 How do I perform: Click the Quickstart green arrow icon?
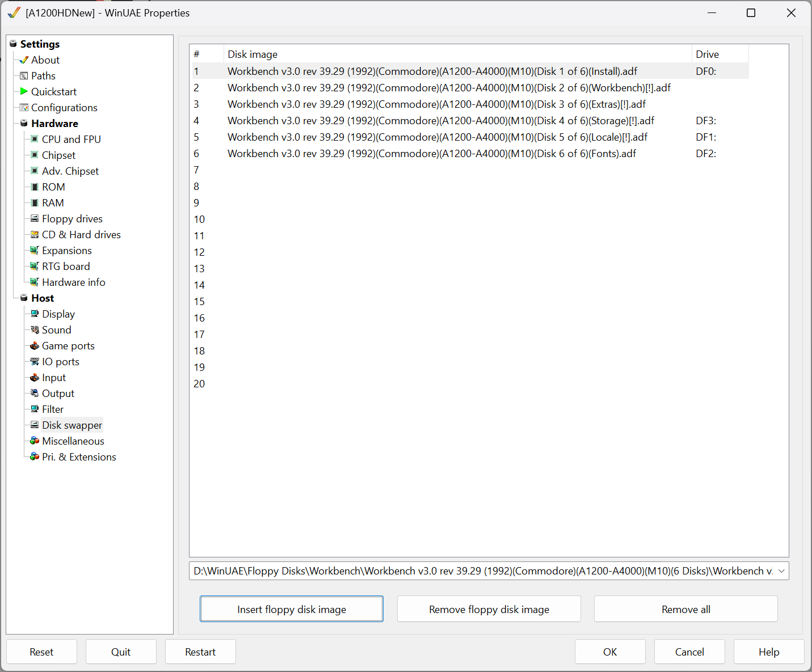pos(24,91)
